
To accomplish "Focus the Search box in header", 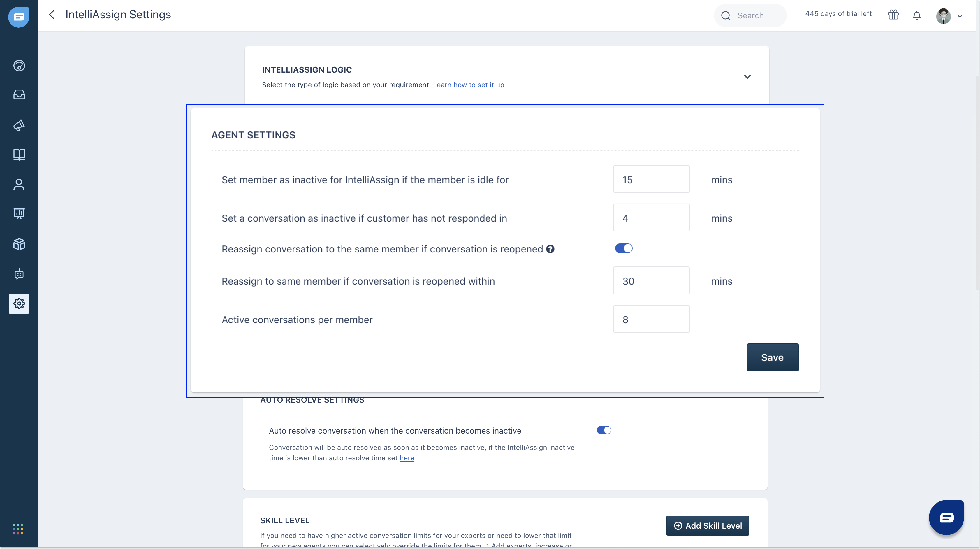I will pos(750,16).
